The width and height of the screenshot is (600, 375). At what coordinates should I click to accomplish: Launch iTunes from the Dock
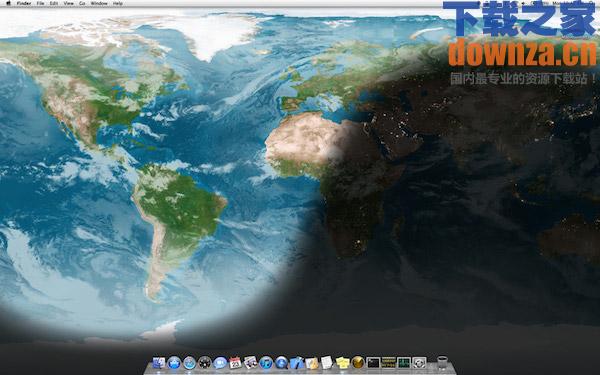pos(266,362)
